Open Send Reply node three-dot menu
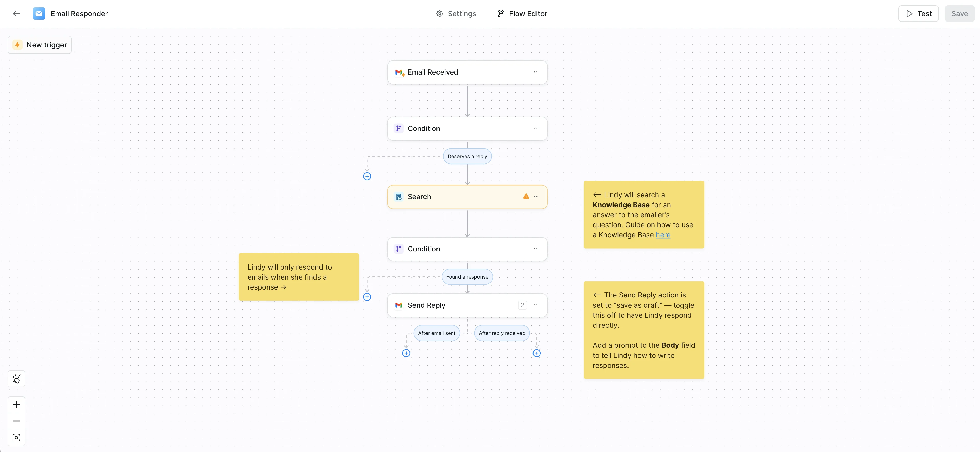 [x=536, y=305]
